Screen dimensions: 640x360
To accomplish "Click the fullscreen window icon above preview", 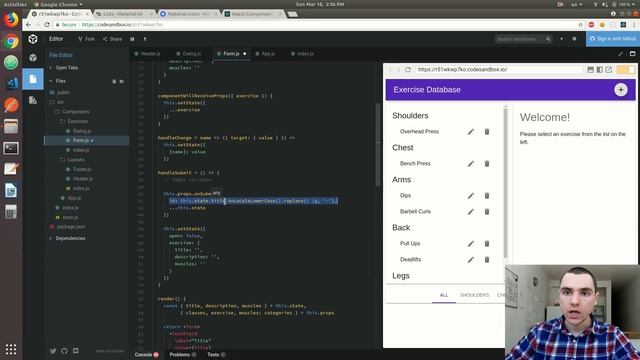I will coord(632,54).
